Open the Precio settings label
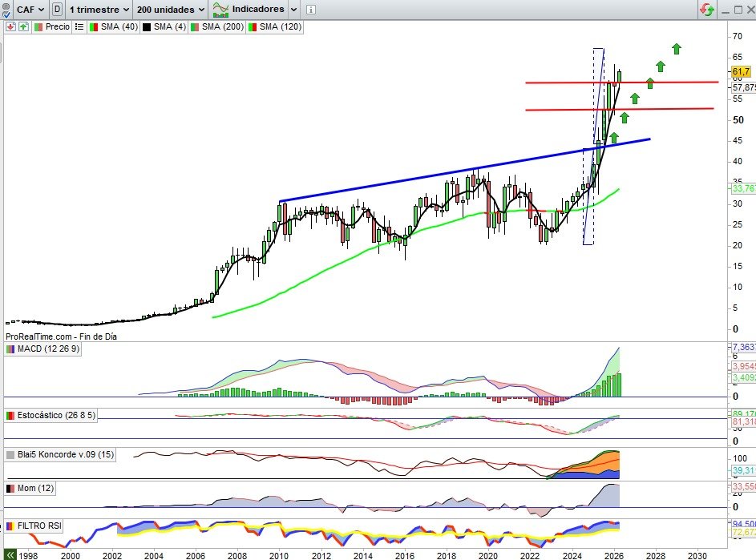This screenshot has width=756, height=560. pyautogui.click(x=58, y=27)
